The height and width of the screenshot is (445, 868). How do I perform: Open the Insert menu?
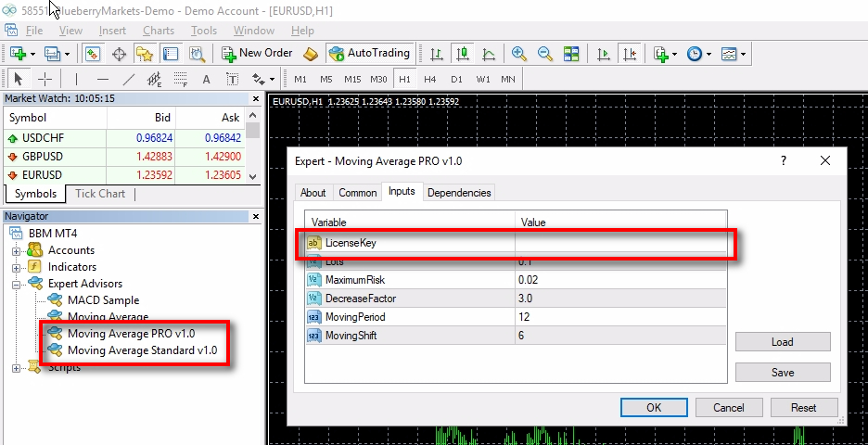[x=112, y=31]
